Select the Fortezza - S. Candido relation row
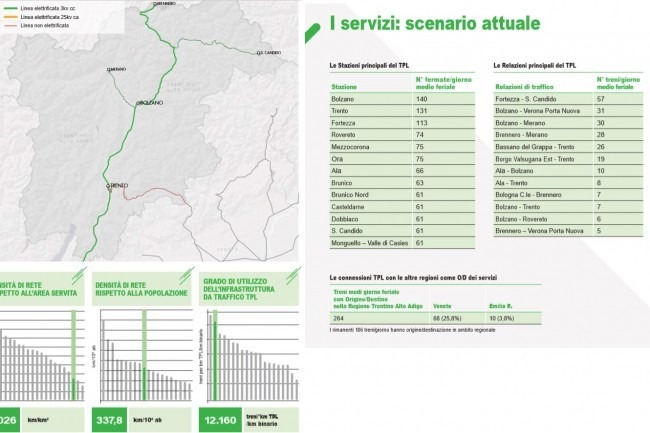This screenshot has width=650, height=433. point(568,99)
